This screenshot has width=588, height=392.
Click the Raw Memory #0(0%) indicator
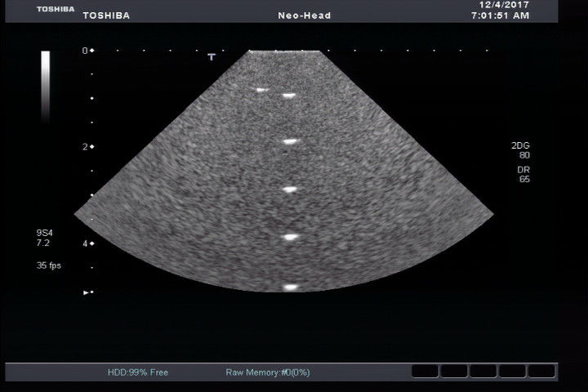pyautogui.click(x=267, y=372)
